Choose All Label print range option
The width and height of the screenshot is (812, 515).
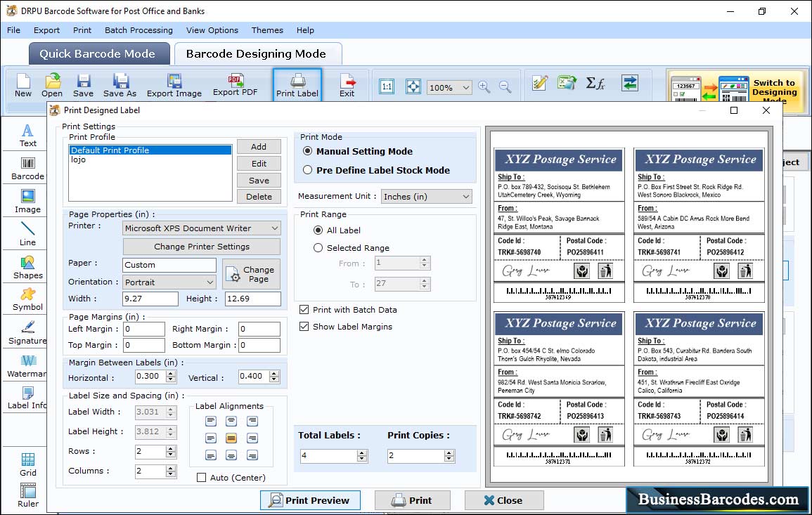pyautogui.click(x=318, y=230)
